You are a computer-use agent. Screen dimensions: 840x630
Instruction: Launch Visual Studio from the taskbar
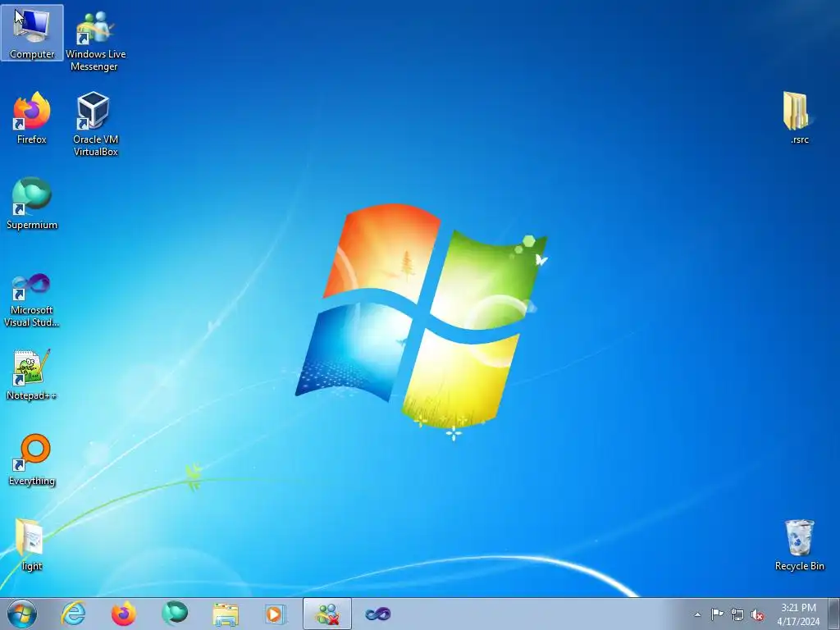377,614
